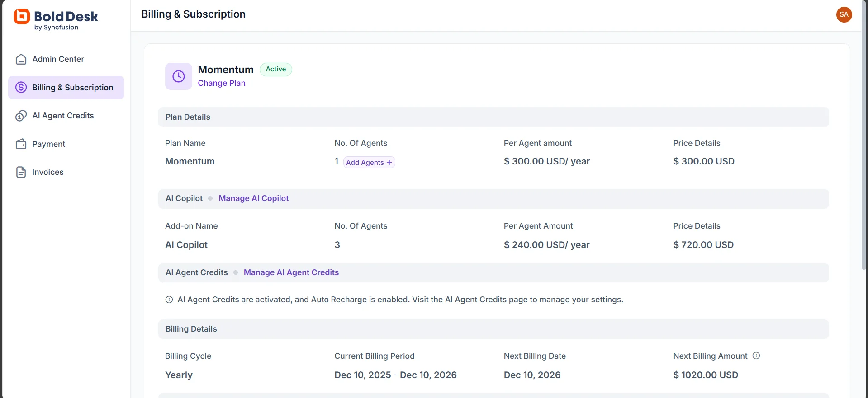The height and width of the screenshot is (398, 868).
Task: Click the Billing & Subscription dollar icon
Action: (x=21, y=88)
